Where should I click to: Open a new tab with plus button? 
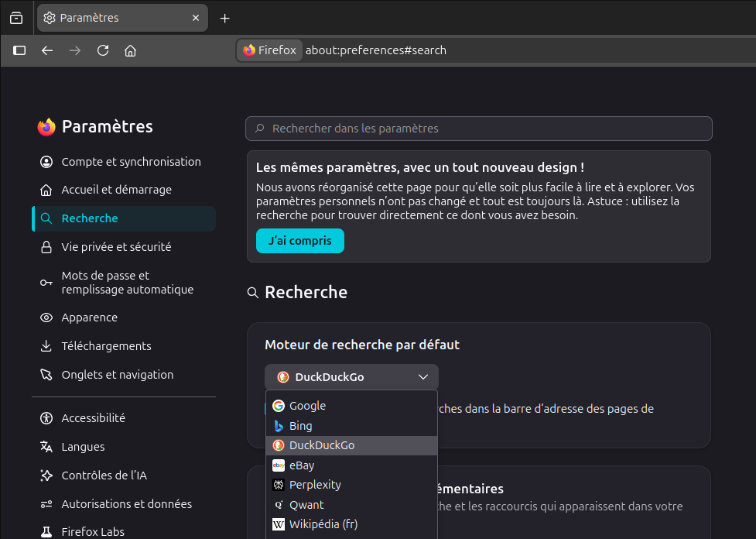coord(224,19)
